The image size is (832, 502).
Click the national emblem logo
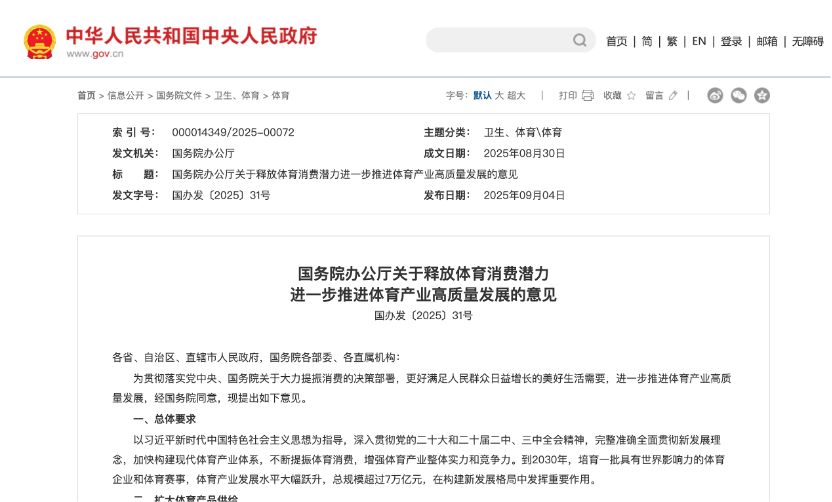click(x=40, y=41)
